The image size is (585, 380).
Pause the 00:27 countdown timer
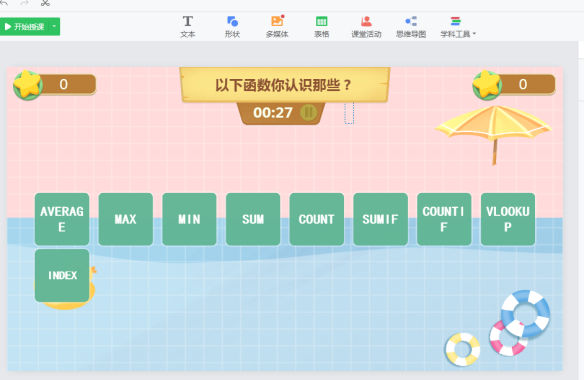[x=309, y=112]
